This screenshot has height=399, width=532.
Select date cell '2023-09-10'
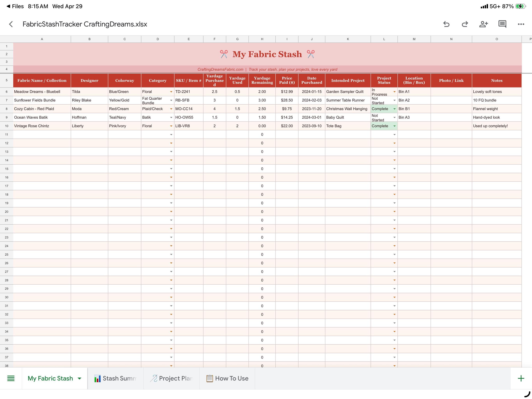312,126
